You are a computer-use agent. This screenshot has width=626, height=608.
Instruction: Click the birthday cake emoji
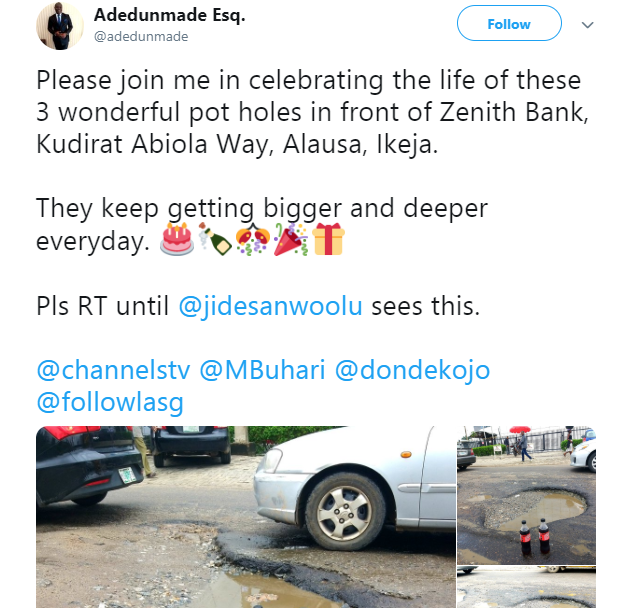tap(176, 241)
